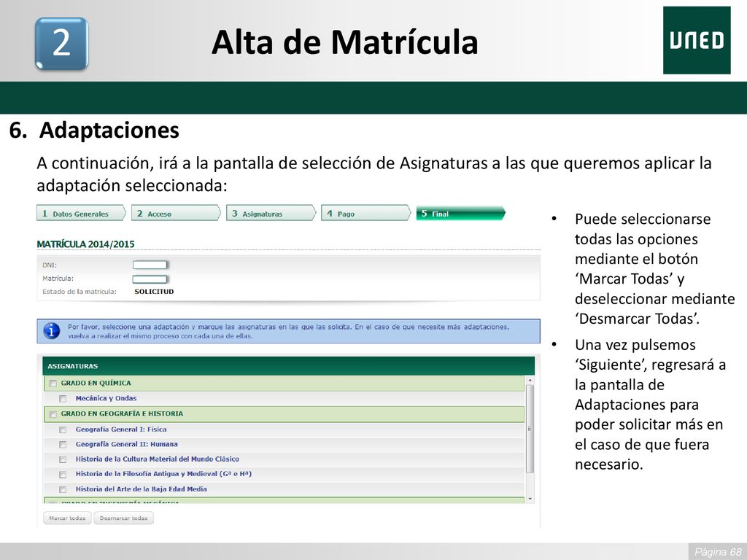The height and width of the screenshot is (560, 747).
Task: Click the blue number 2 badge
Action: pos(61,43)
